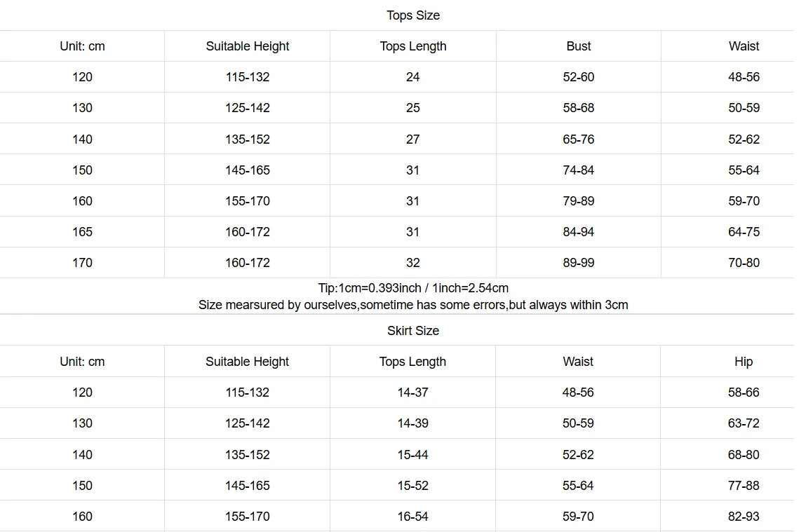This screenshot has height=532, width=799.
Task: Click the "Skirt Size" table title
Action: (413, 331)
